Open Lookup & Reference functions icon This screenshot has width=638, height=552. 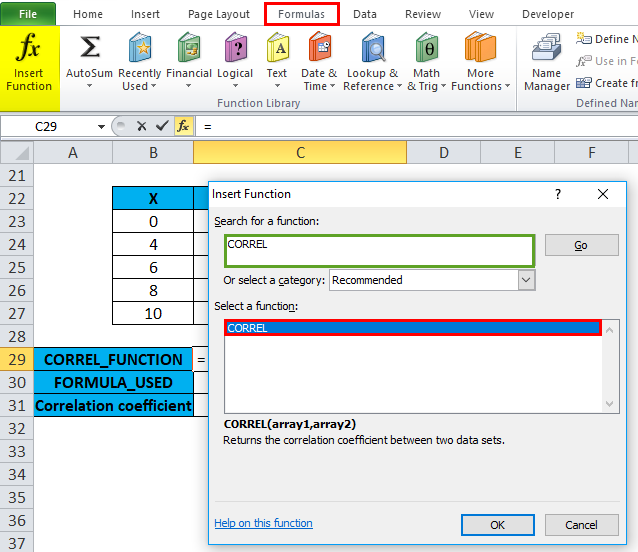coord(372,47)
